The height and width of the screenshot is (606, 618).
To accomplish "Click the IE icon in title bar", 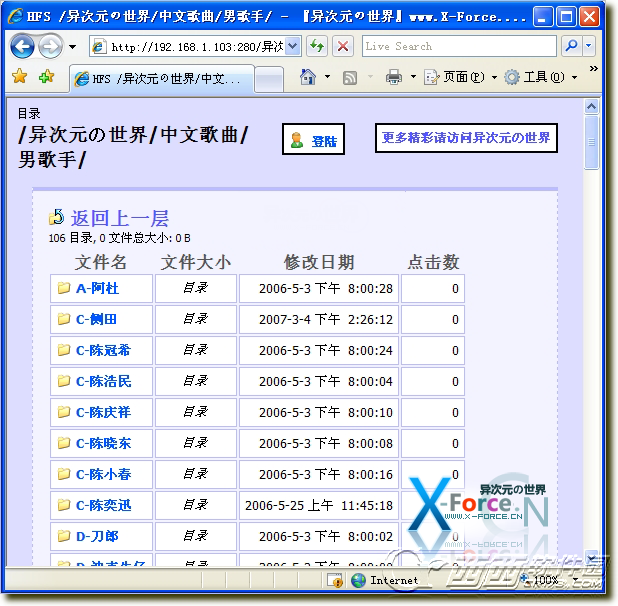I will point(16,17).
